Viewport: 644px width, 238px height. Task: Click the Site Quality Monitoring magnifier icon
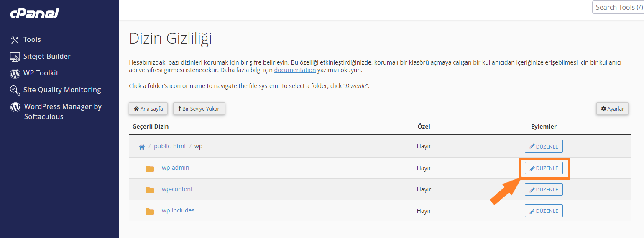[x=15, y=90]
